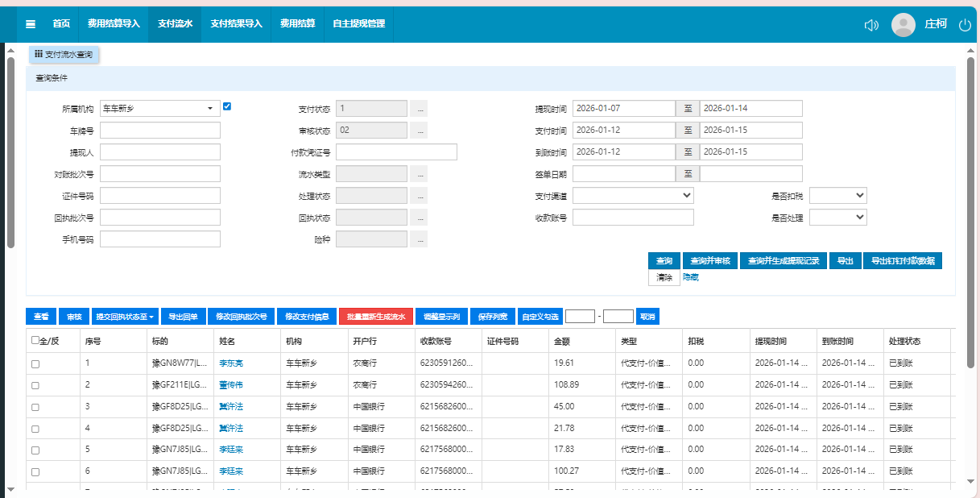Image resolution: width=980 pixels, height=498 pixels.
Task: Tick the checkbox for row 1
Action: (x=35, y=364)
